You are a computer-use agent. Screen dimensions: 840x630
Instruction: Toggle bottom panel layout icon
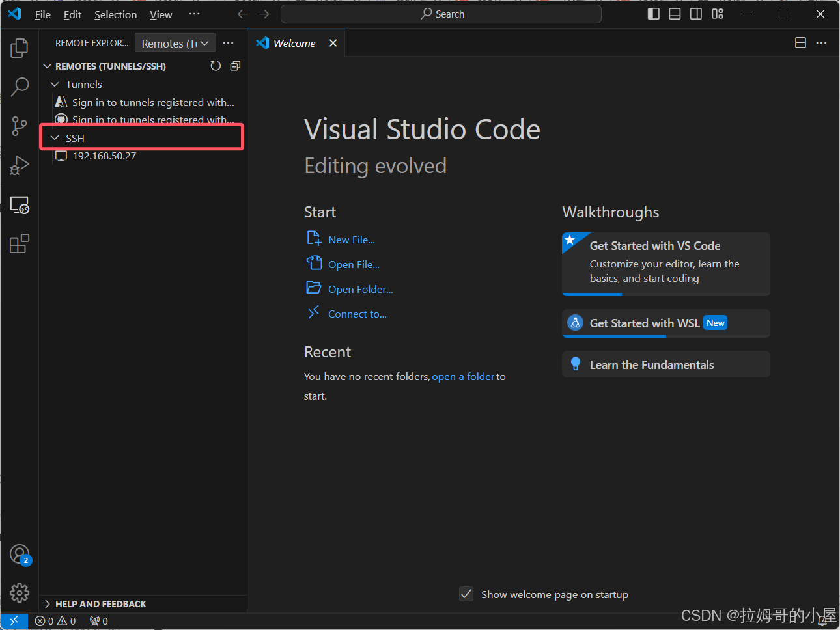675,14
